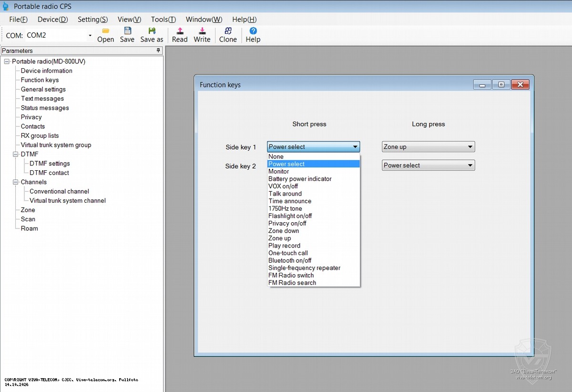Collapse the DTMF tree node
Viewport: 572px width, 392px height.
tap(16, 155)
